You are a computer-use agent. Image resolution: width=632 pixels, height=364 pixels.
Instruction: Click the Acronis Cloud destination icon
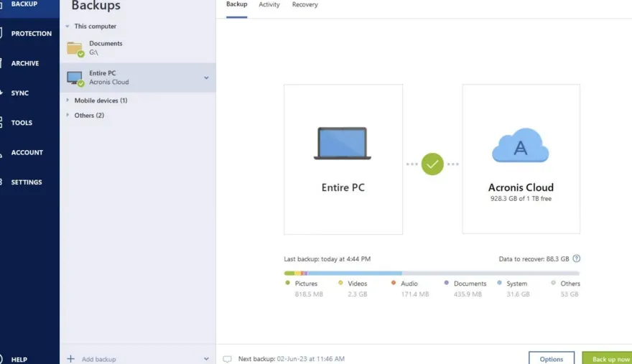pos(521,145)
